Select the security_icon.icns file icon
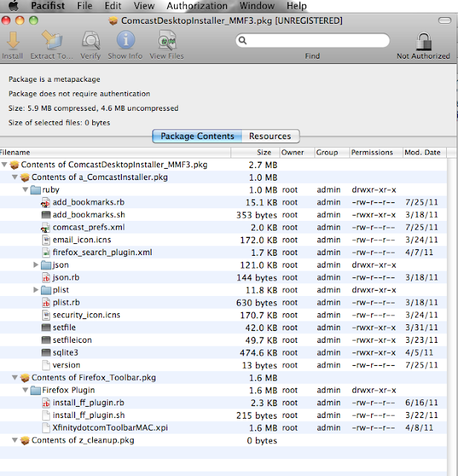Viewport: 458px width, 476px height. tap(46, 315)
